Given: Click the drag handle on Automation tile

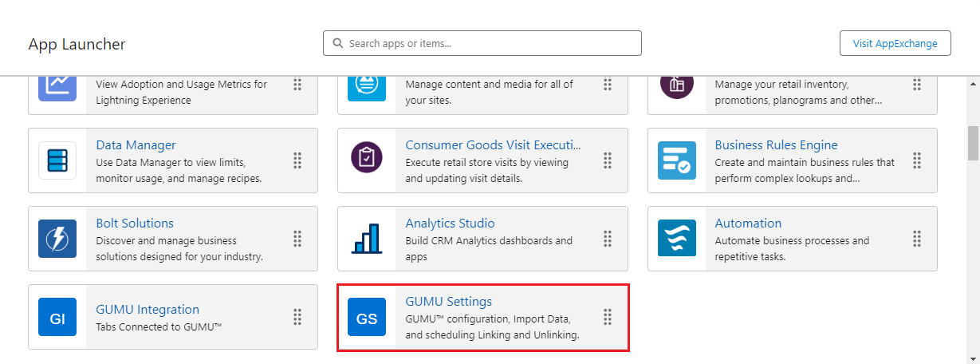Looking at the screenshot, I should 917,239.
